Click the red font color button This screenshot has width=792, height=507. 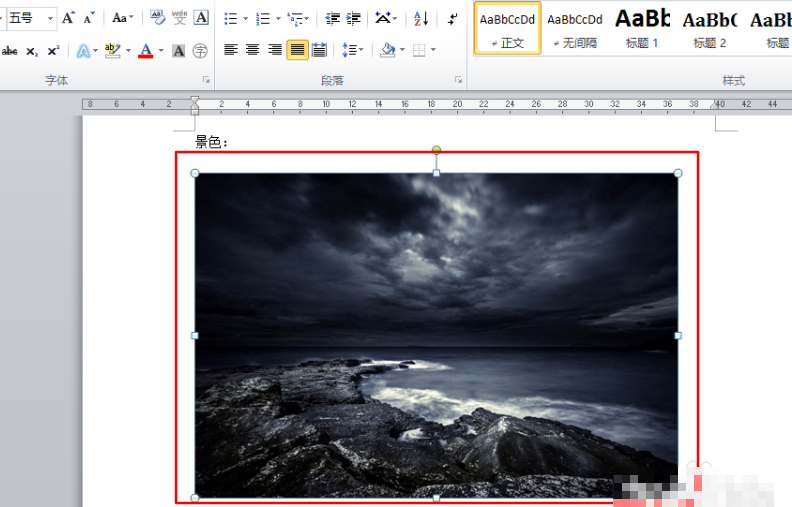[x=146, y=50]
